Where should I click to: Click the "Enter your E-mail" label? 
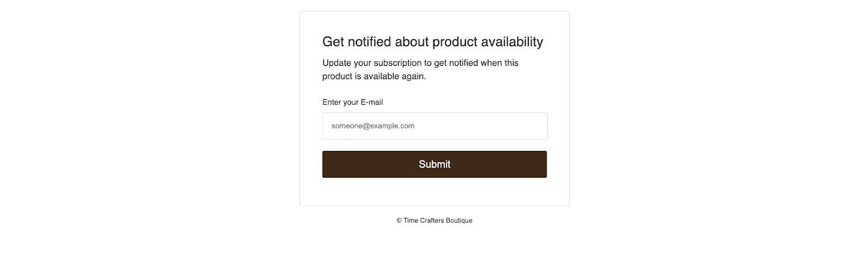point(353,102)
